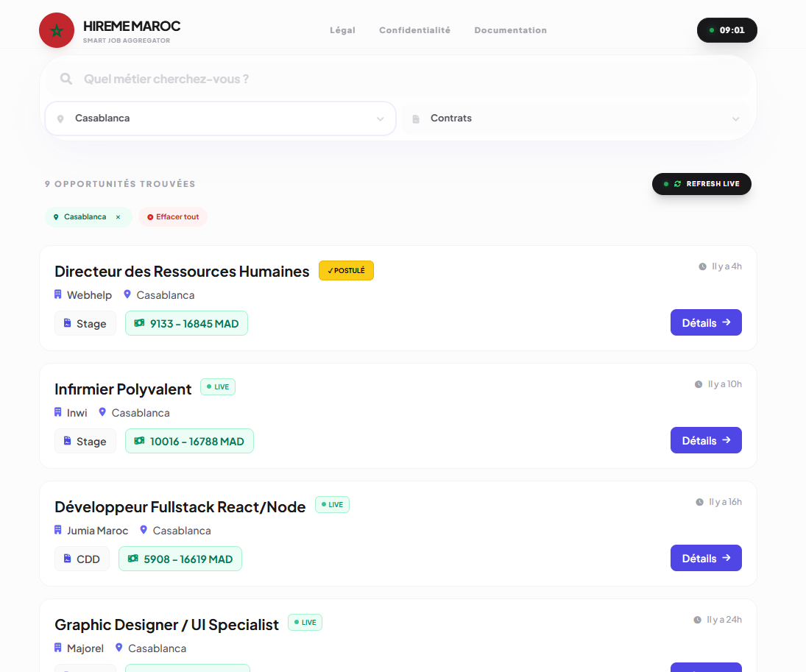Click the refresh icon in the REFRESH LIVE button

pos(677,184)
